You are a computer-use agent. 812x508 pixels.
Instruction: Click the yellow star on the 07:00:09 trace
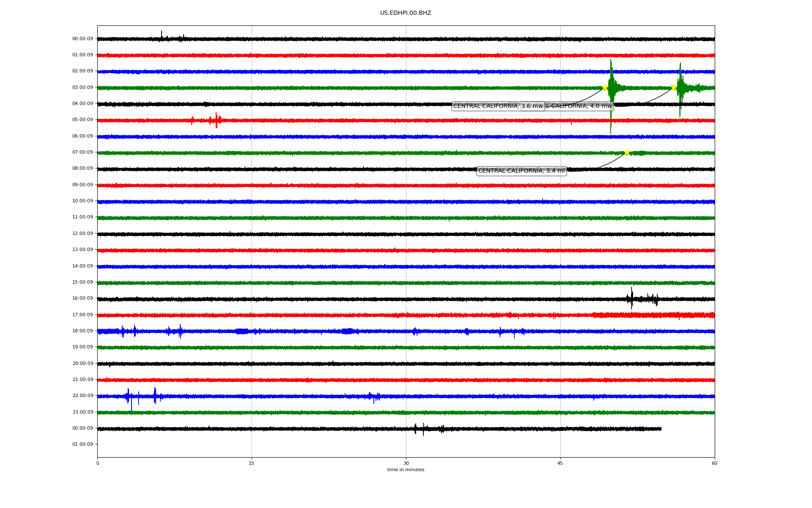tap(627, 152)
